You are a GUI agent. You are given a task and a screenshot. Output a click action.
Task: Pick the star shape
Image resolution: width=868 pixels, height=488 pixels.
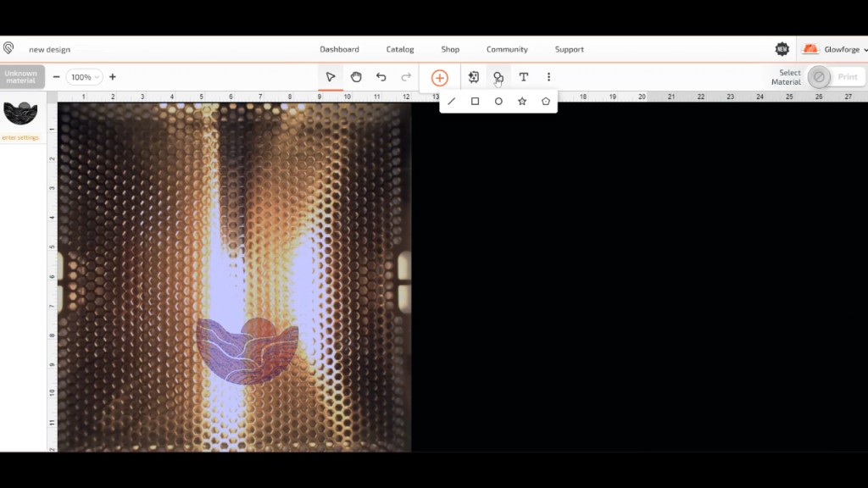[x=522, y=102]
